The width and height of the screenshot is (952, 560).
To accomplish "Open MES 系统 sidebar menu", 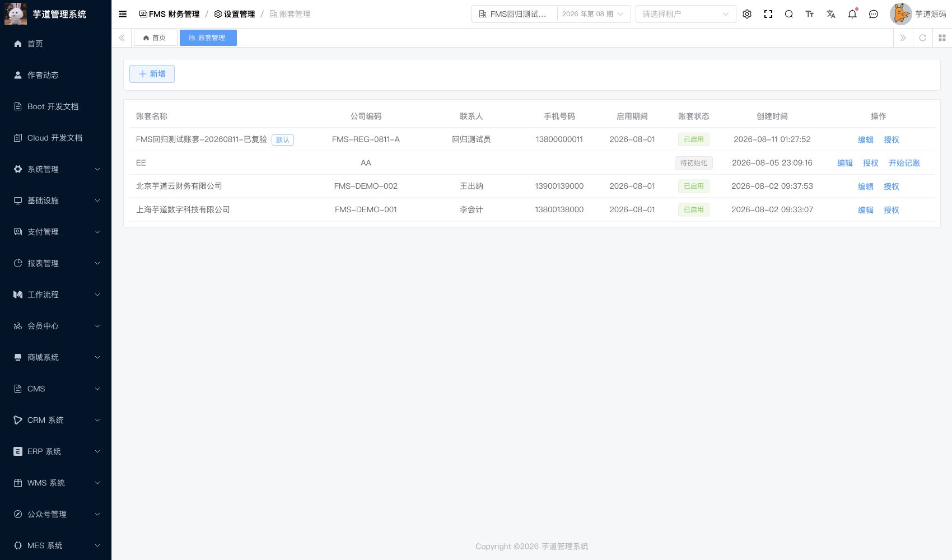I will coord(55,545).
